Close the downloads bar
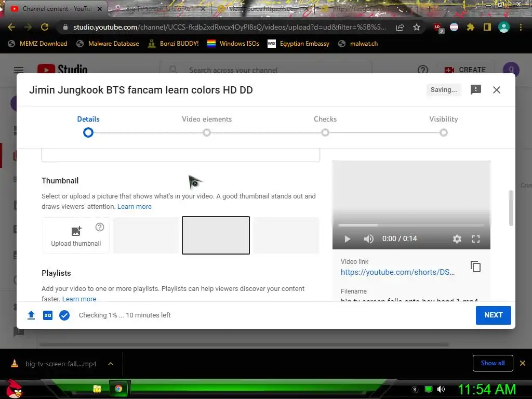The height and width of the screenshot is (399, 532). (523, 363)
